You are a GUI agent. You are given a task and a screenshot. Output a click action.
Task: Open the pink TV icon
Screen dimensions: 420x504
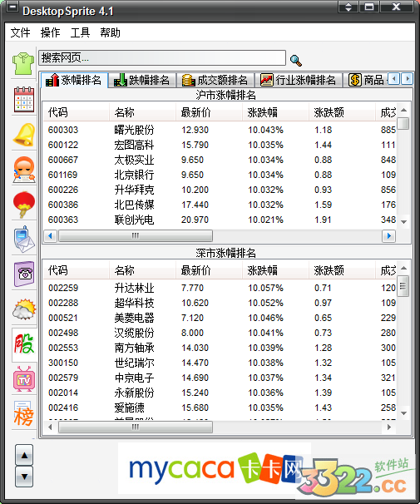[x=24, y=379]
